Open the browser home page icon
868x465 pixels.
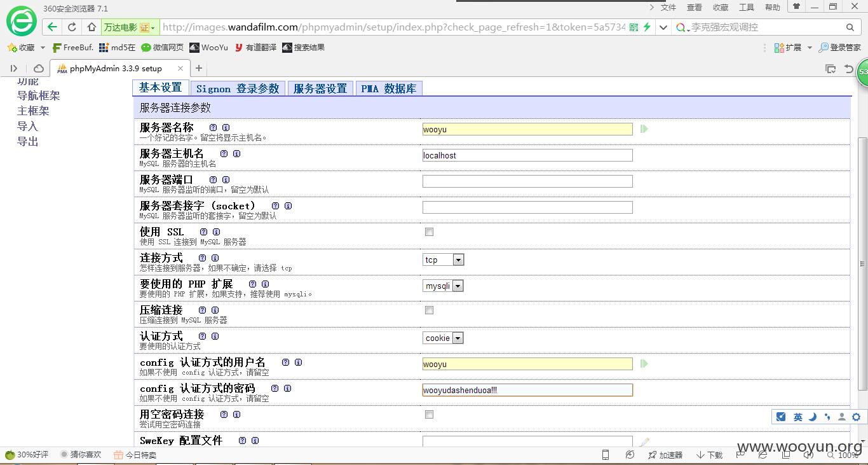pyautogui.click(x=92, y=27)
